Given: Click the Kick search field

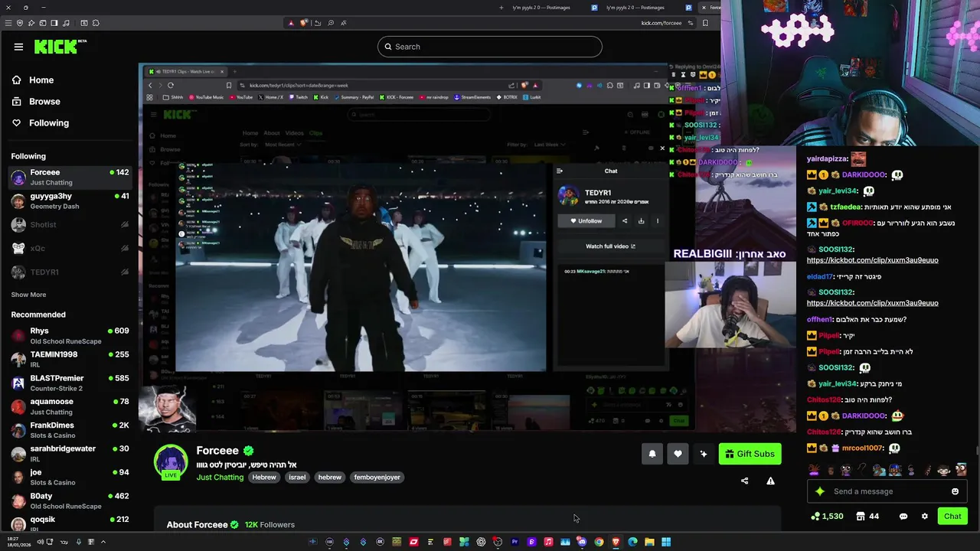Looking at the screenshot, I should click(x=490, y=47).
